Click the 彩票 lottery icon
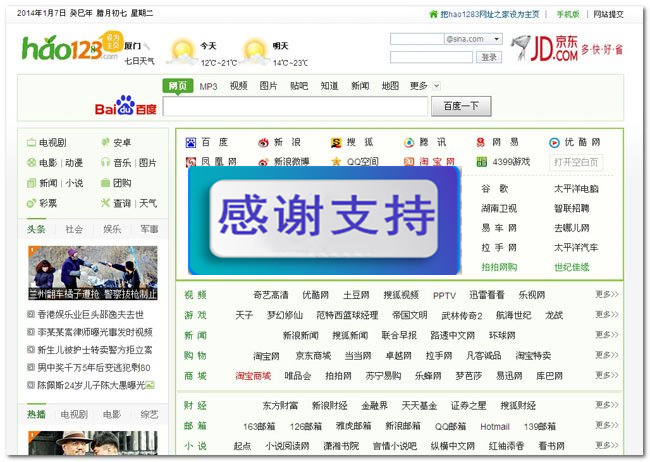The image size is (650, 462). point(32,203)
